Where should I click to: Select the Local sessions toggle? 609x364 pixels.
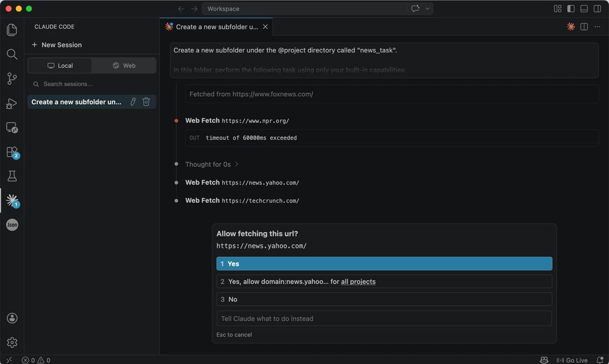[x=60, y=66]
